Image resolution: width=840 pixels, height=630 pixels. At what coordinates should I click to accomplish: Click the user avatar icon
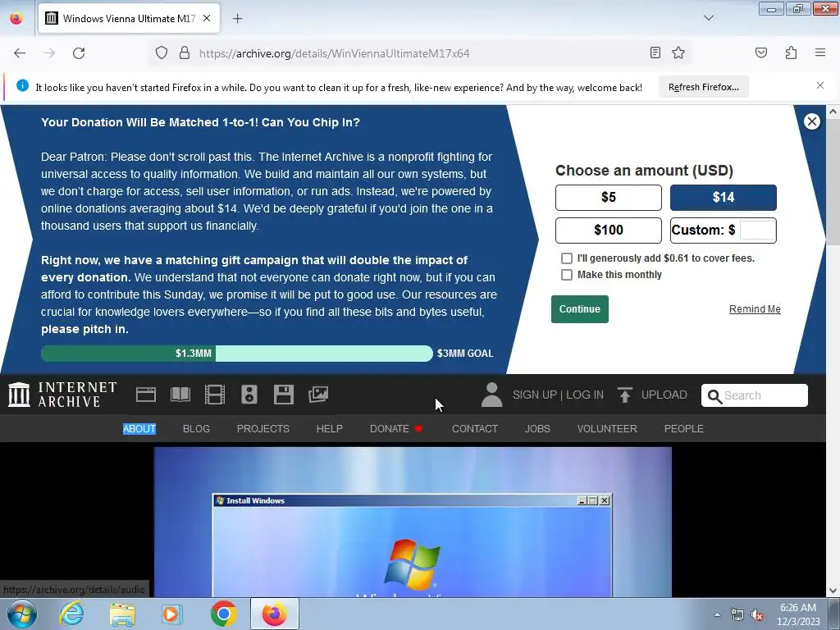pos(492,395)
